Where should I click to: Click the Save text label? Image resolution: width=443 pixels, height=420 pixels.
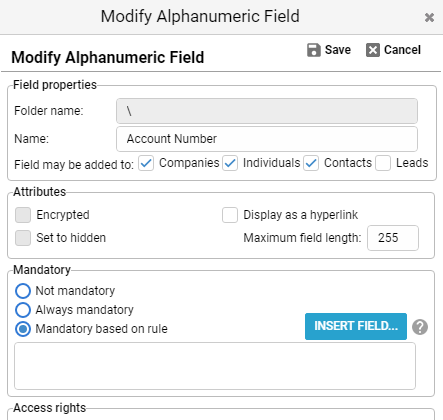pos(338,50)
